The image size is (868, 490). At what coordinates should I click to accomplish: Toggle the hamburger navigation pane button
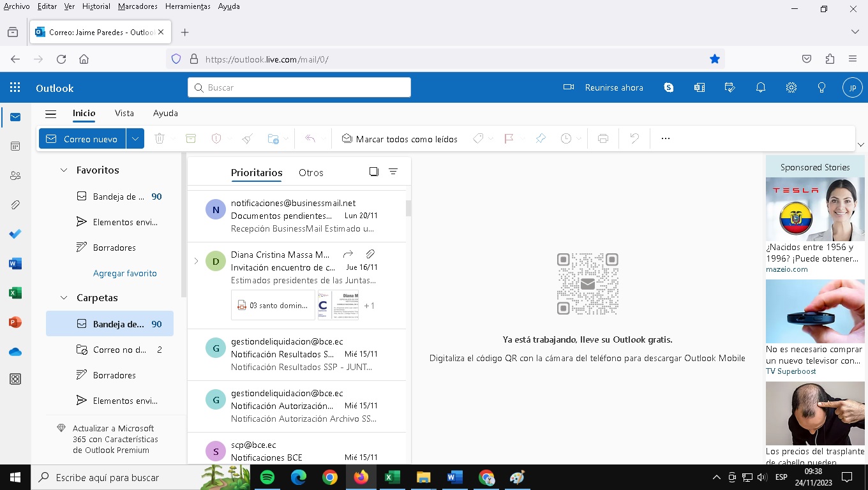click(x=51, y=114)
